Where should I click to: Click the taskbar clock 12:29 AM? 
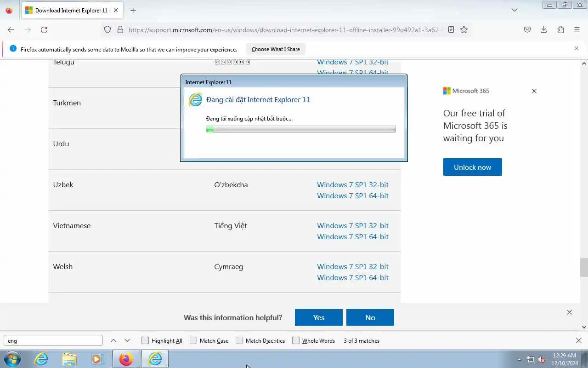click(565, 355)
